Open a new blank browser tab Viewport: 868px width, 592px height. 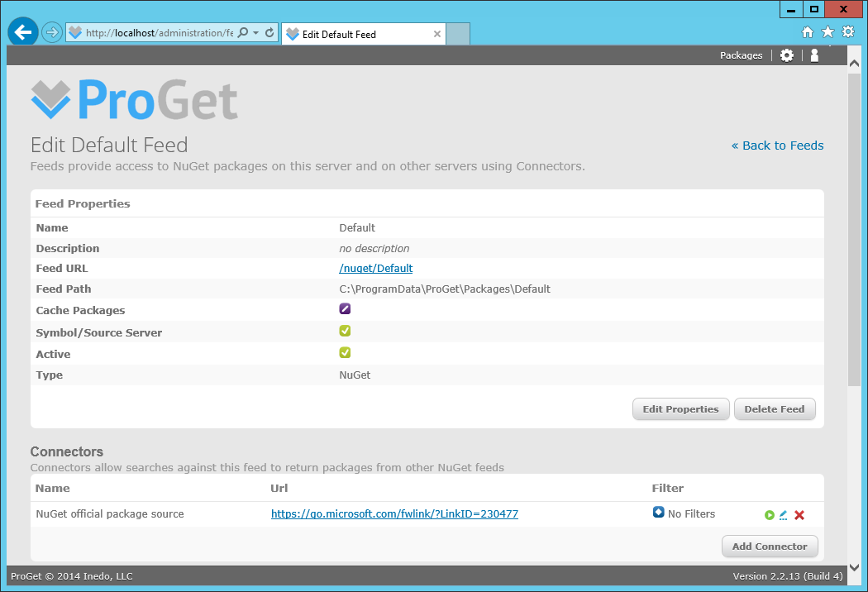458,34
